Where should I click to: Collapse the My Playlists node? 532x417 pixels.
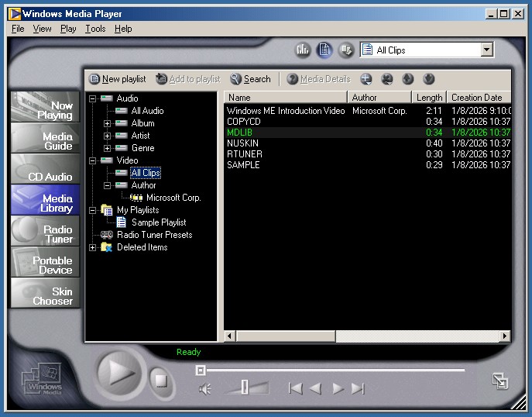(92, 211)
